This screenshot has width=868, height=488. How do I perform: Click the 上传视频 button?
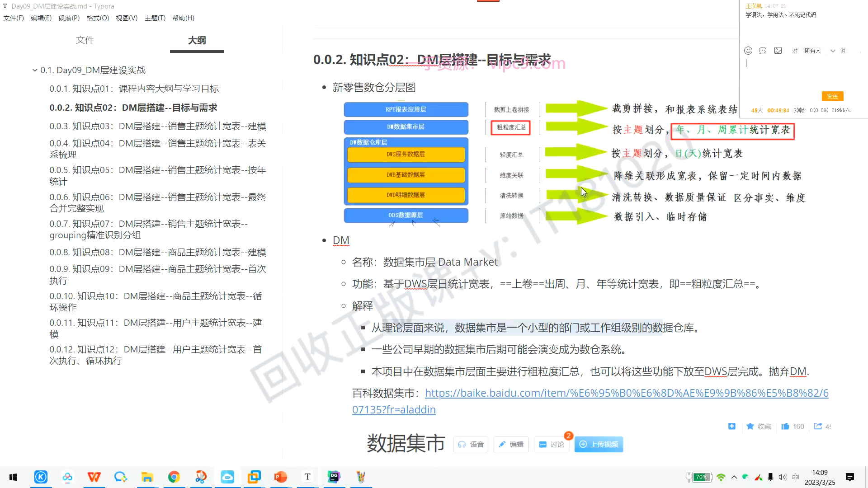click(599, 444)
